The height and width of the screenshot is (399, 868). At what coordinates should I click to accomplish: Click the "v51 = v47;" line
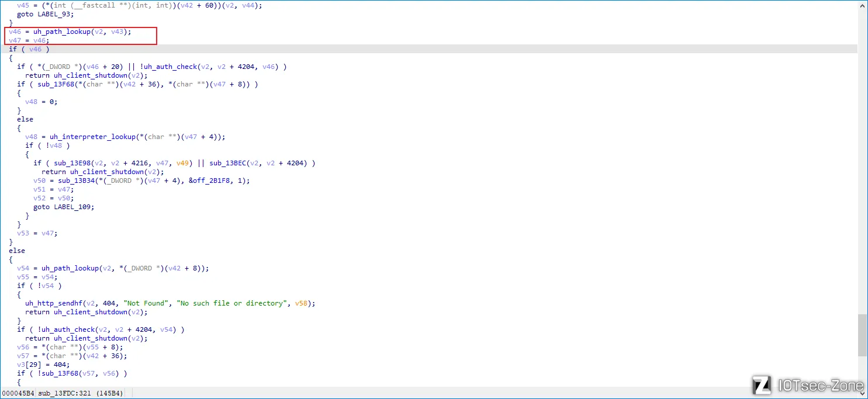54,189
